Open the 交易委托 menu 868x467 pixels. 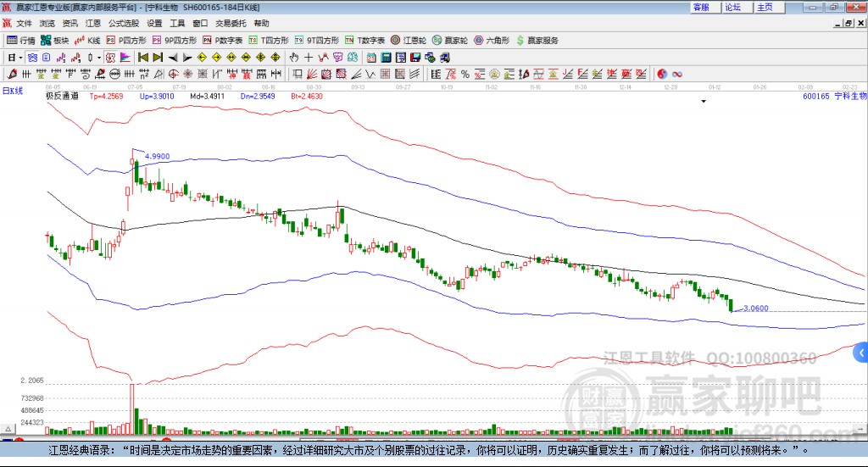point(231,23)
